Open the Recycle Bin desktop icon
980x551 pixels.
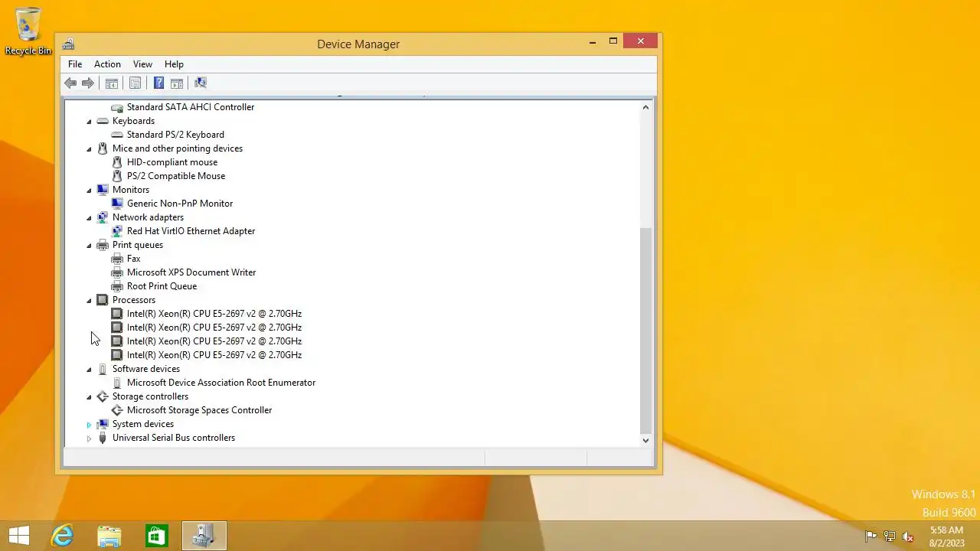28,31
